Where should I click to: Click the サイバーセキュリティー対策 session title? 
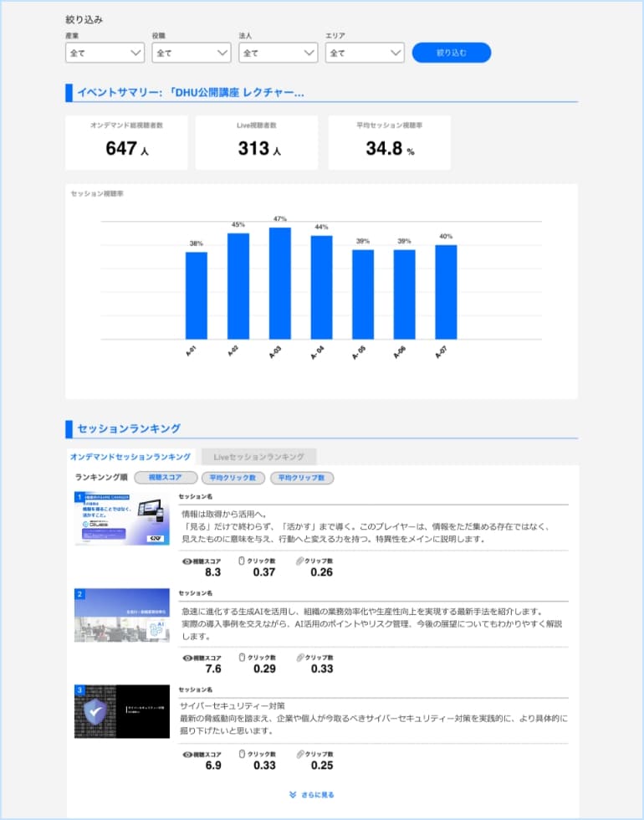(x=233, y=706)
